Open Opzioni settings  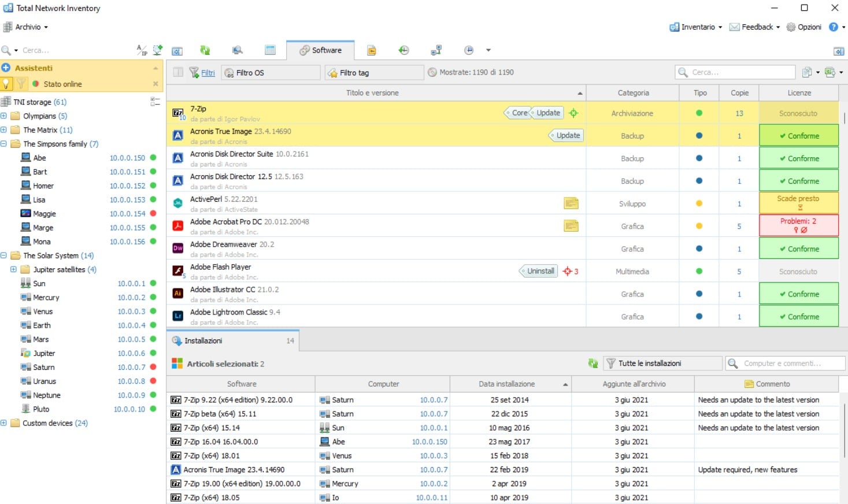point(803,27)
